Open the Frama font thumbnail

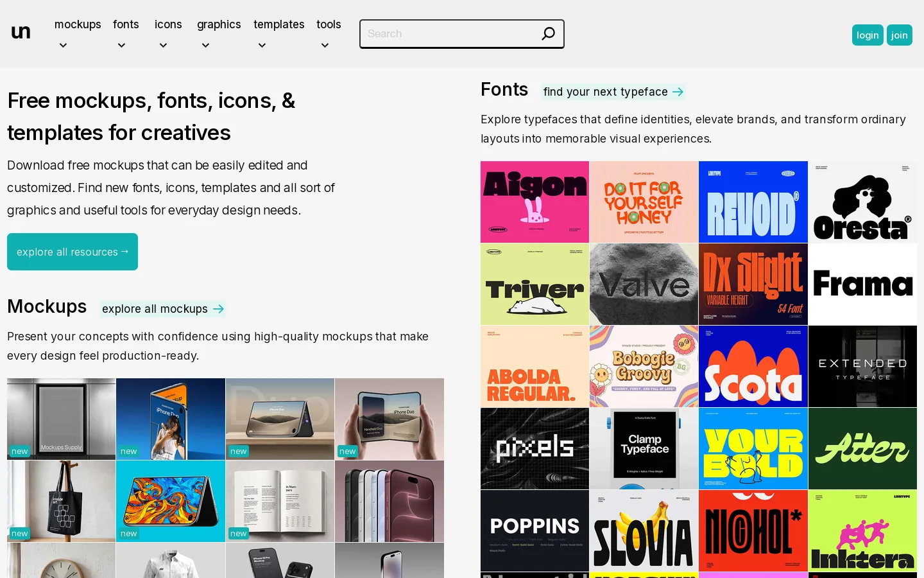tap(862, 284)
